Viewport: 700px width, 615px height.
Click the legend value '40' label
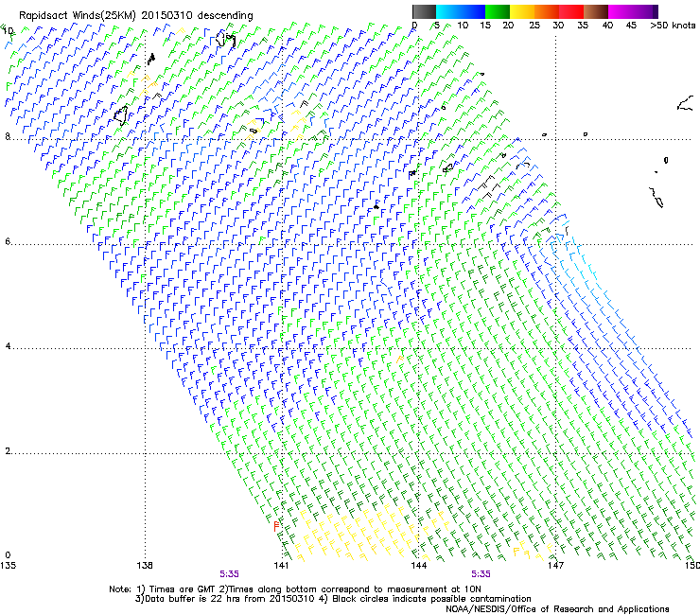[607, 26]
